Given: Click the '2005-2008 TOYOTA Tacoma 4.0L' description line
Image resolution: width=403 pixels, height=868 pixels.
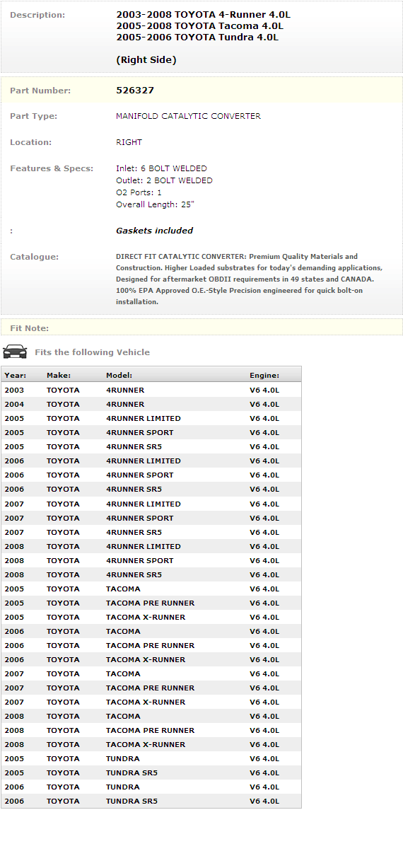Looking at the screenshot, I should point(199,26).
